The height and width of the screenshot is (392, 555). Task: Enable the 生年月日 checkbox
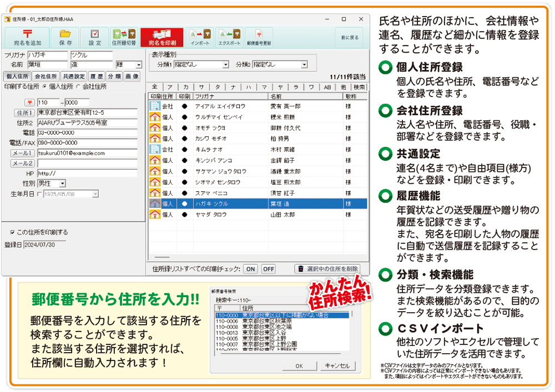39,194
